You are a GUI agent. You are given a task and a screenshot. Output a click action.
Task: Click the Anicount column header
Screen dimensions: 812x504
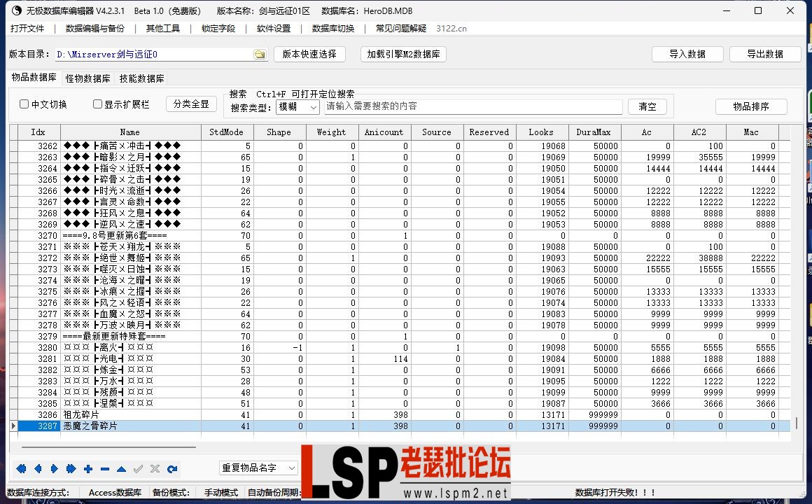pos(384,132)
